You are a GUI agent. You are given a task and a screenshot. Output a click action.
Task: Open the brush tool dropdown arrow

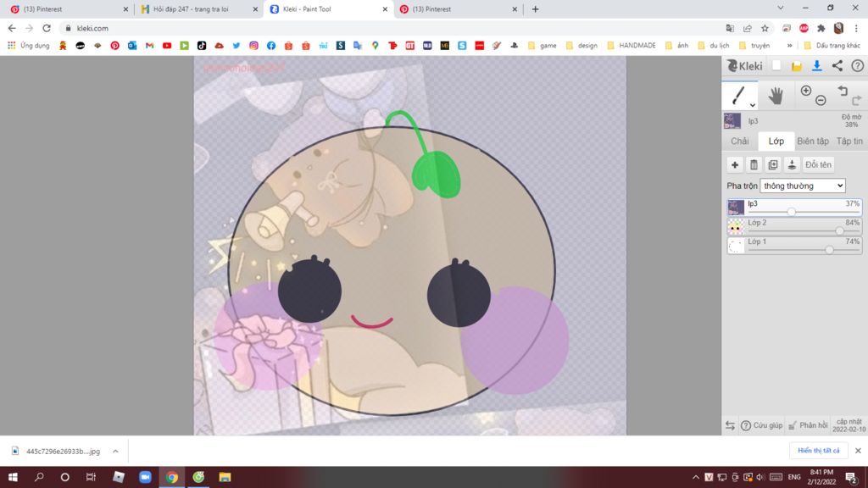pos(753,105)
